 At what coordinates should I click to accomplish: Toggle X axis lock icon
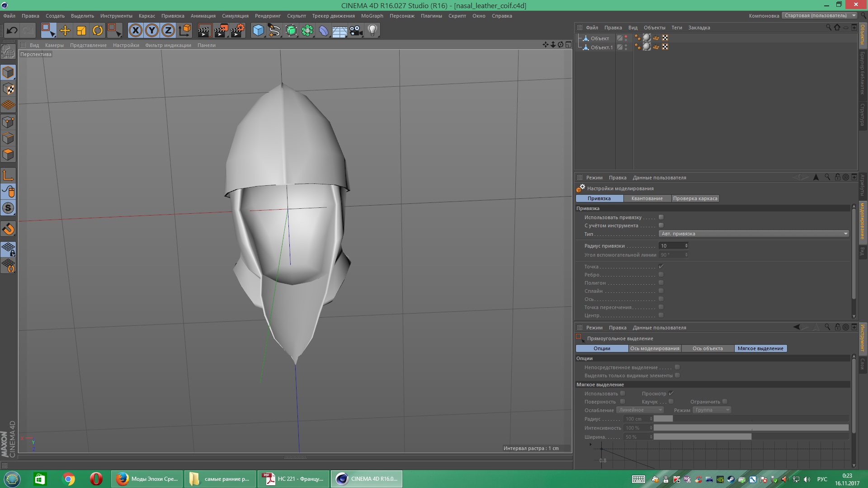(136, 31)
